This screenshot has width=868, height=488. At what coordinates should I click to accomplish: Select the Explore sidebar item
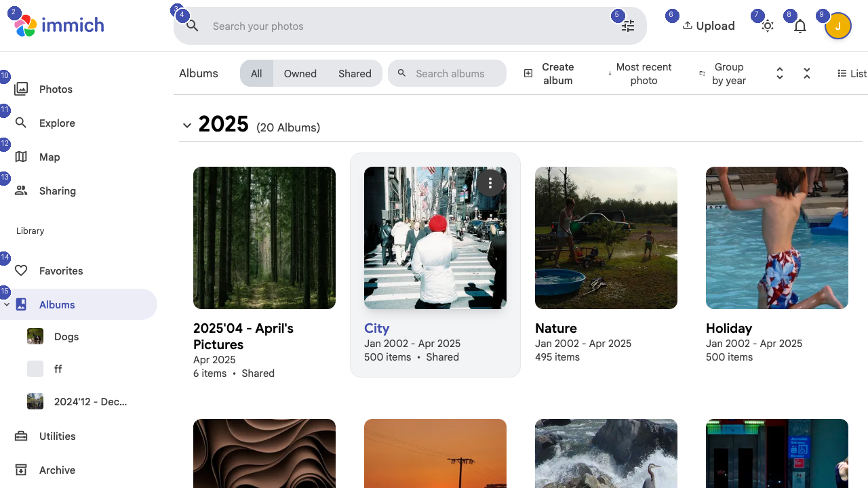pyautogui.click(x=57, y=123)
